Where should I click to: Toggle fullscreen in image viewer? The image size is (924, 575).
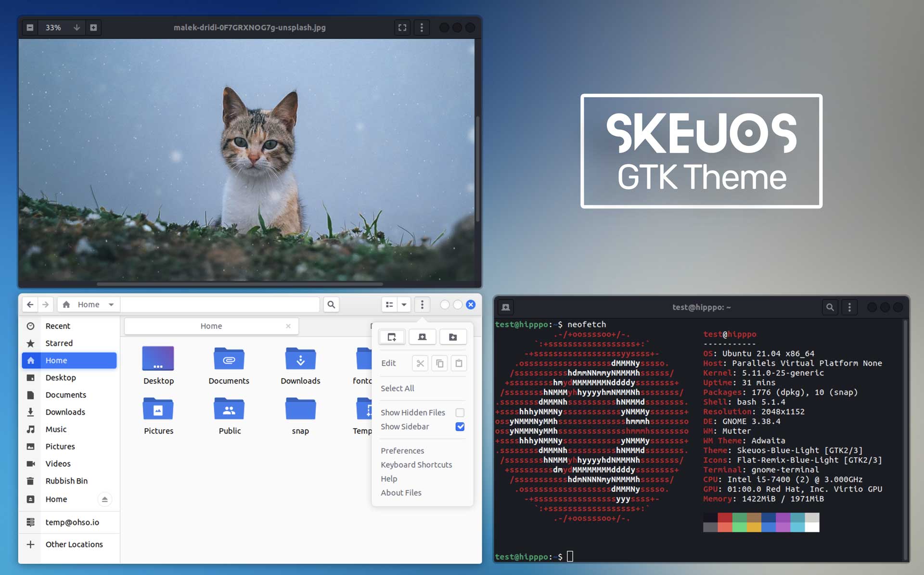click(x=402, y=27)
